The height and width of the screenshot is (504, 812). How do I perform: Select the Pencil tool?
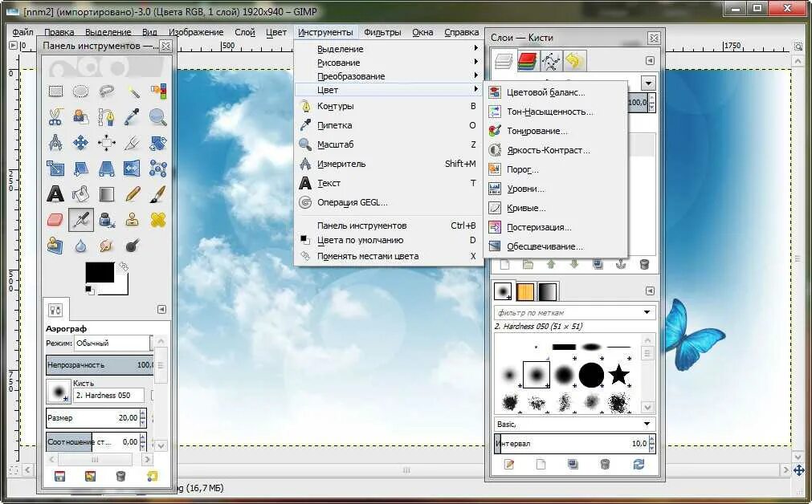tap(133, 194)
